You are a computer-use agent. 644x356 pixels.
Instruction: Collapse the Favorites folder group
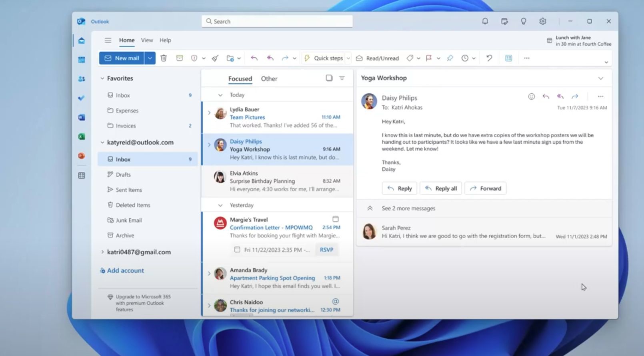pos(102,78)
